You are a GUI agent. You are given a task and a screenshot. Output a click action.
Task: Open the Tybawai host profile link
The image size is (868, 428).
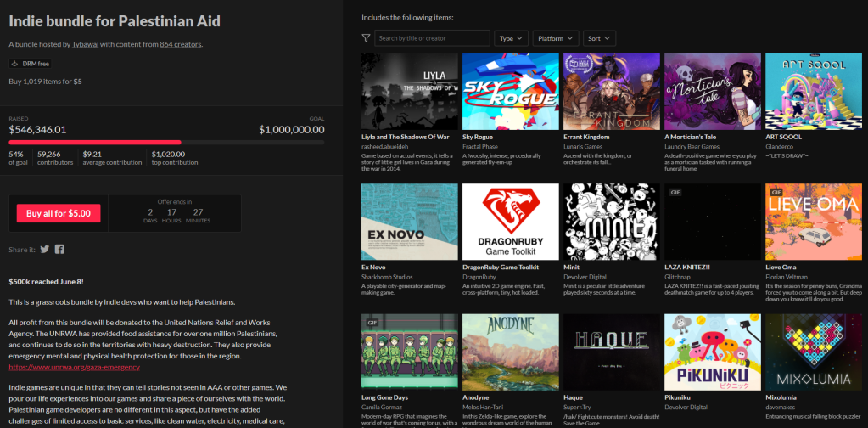pyautogui.click(x=85, y=44)
